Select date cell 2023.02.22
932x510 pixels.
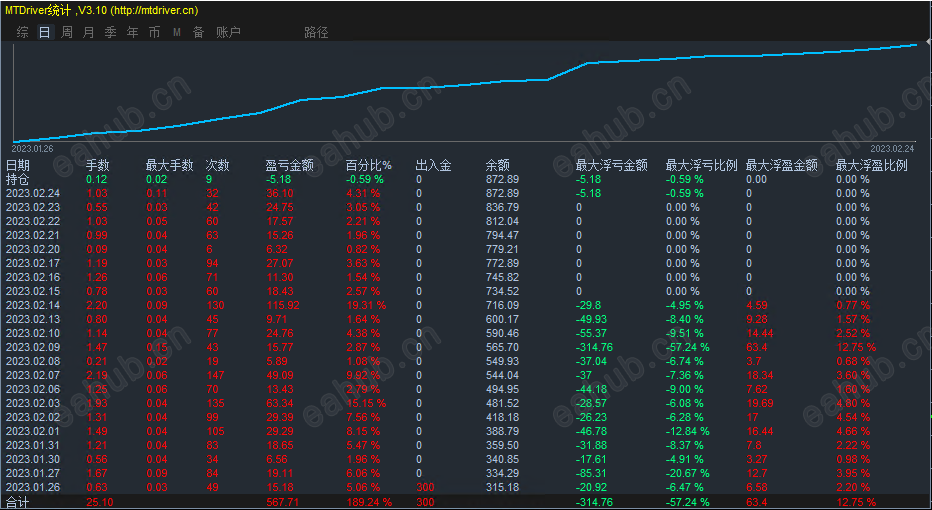[33, 221]
